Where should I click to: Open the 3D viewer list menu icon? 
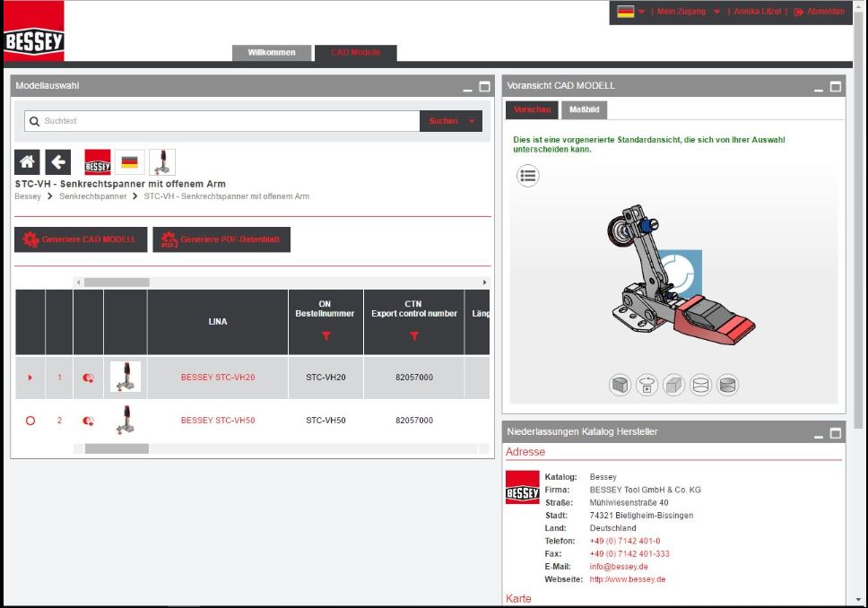[x=528, y=176]
